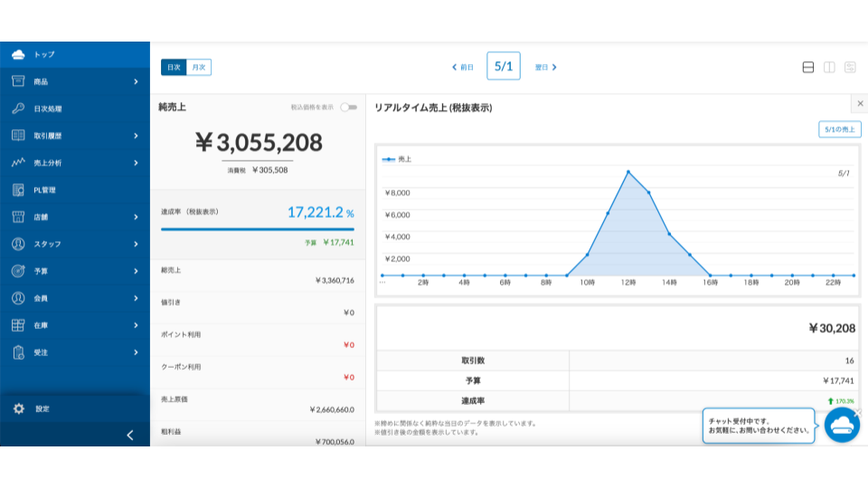This screenshot has width=868, height=488.
Task: Open the display settings slider icon
Action: (x=850, y=67)
